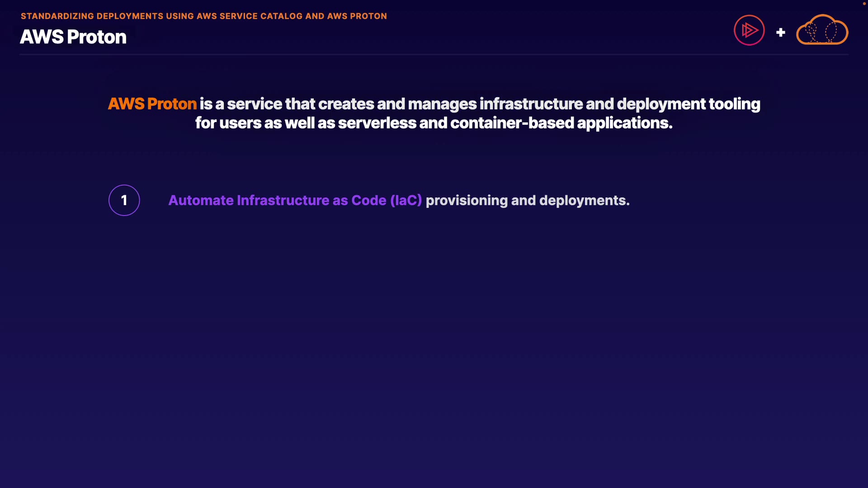Click 'AWS PROTON' at end of header line
The image size is (868, 488).
(357, 16)
